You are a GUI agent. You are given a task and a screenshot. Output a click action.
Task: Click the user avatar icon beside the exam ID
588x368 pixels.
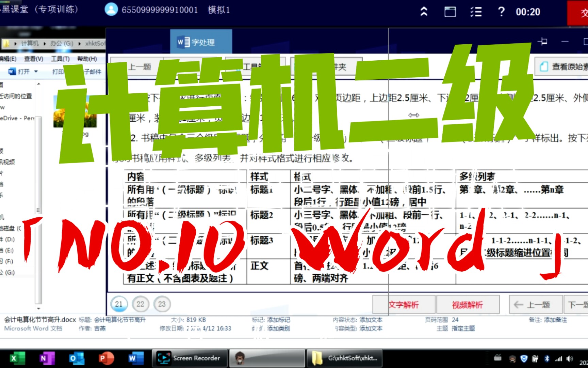[111, 9]
